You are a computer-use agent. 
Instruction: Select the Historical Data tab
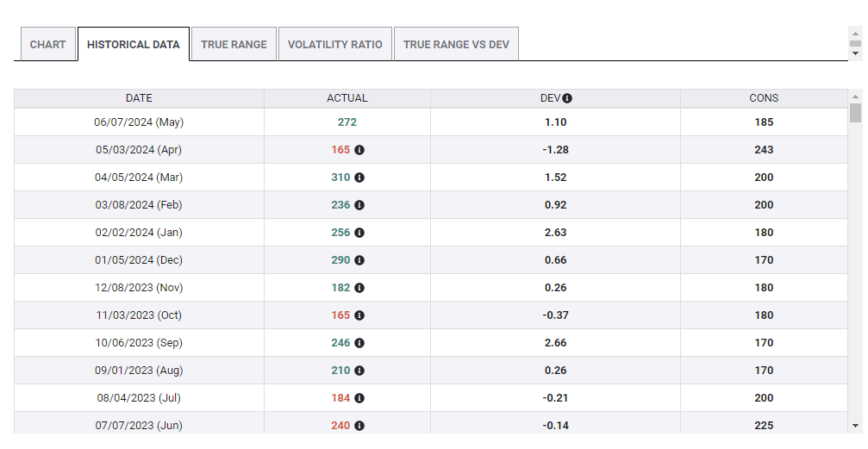[x=133, y=44]
